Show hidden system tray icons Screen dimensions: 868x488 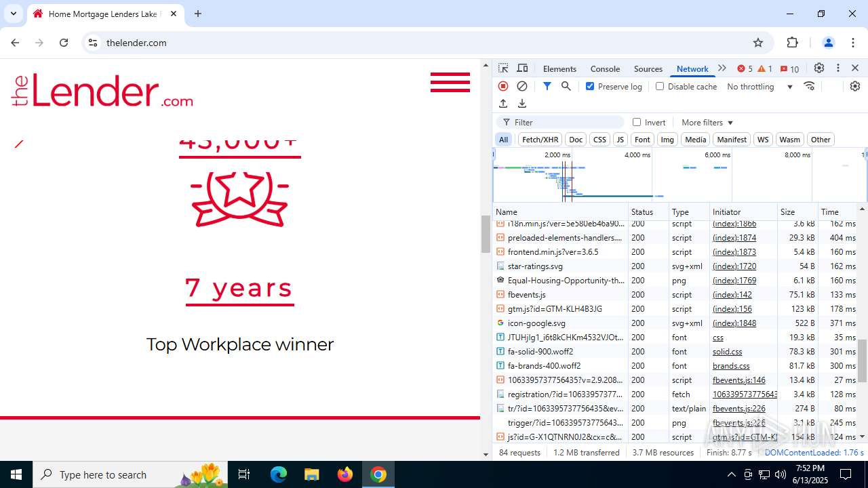click(731, 474)
